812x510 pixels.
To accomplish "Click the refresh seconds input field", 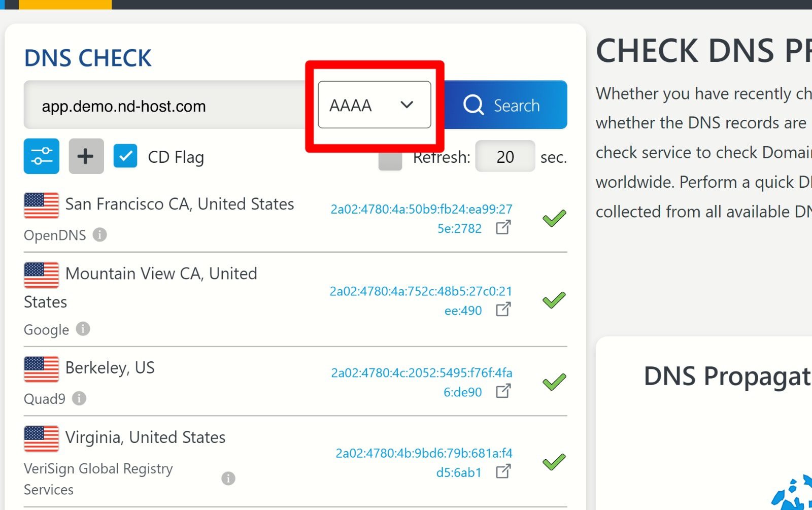I will pyautogui.click(x=505, y=157).
